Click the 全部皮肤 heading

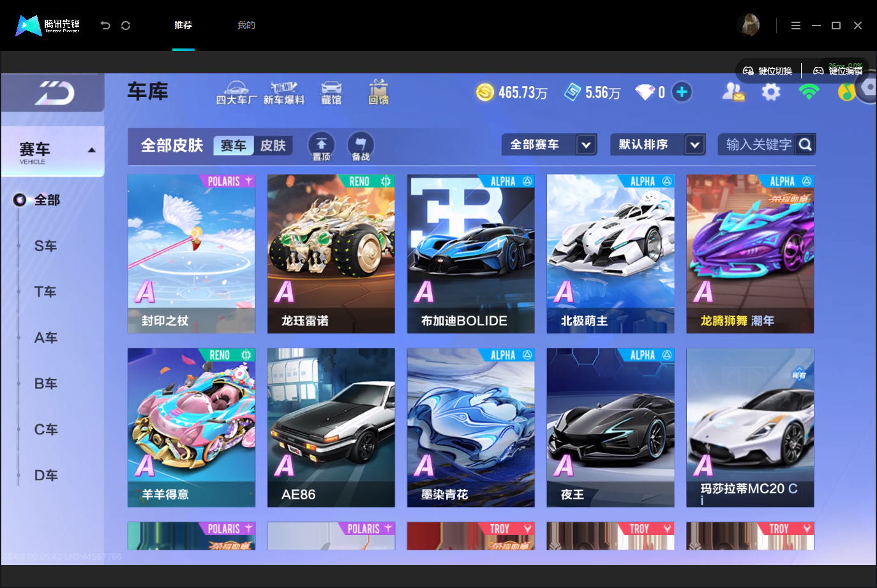(x=172, y=146)
